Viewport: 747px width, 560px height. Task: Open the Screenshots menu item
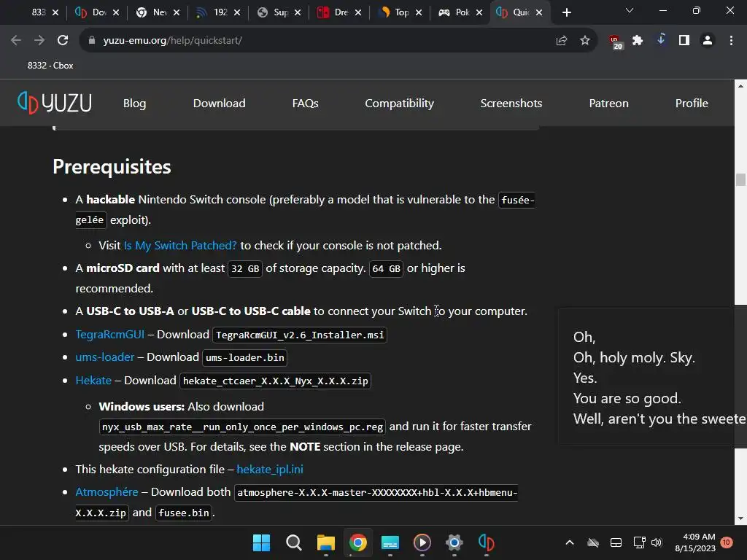coord(511,104)
